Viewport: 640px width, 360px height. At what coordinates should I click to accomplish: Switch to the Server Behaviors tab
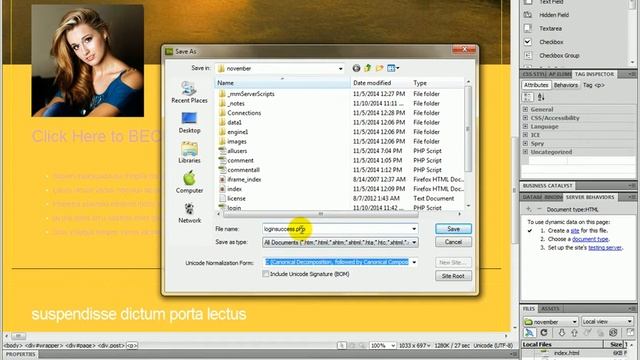click(590, 197)
